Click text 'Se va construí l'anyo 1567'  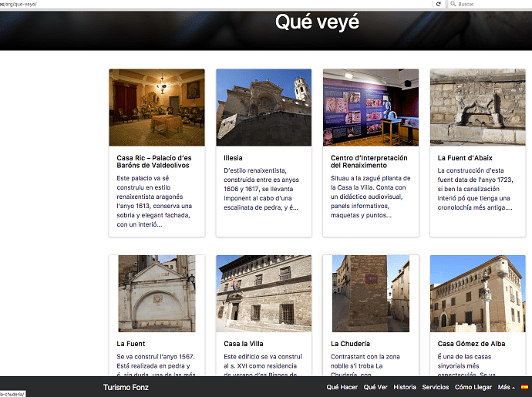point(156,357)
